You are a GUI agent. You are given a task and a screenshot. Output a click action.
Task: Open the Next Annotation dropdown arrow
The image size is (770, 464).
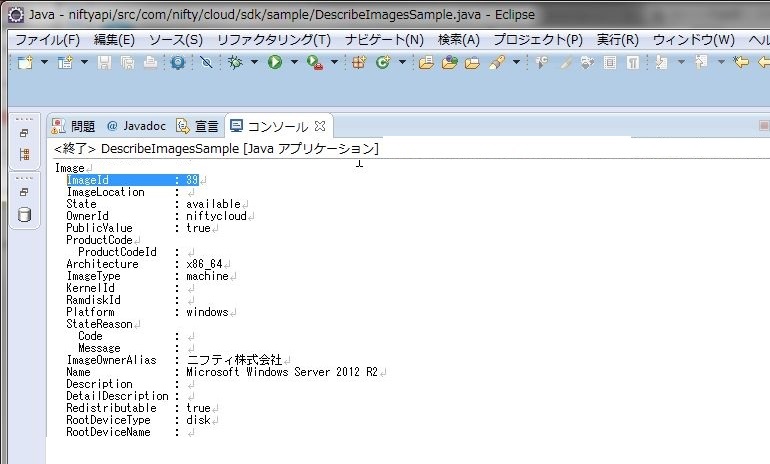[681, 62]
